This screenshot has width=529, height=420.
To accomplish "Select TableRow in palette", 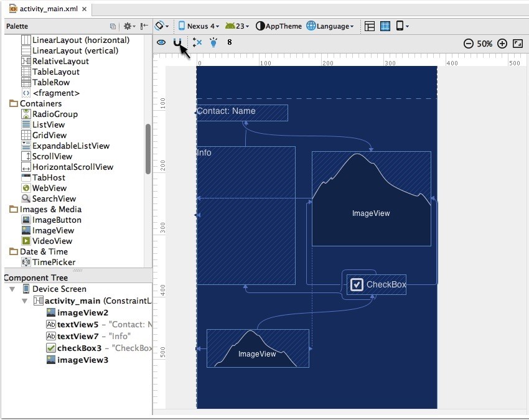I will coord(45,82).
